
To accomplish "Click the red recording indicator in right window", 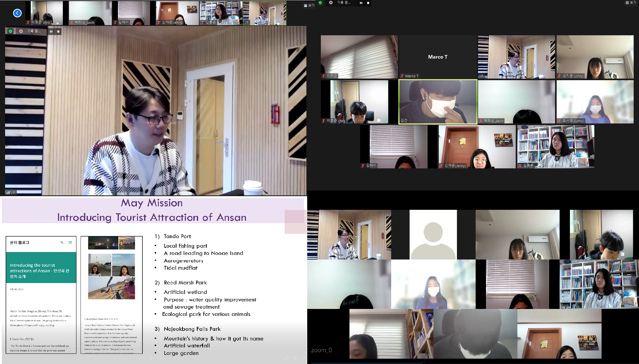I will 331,3.
